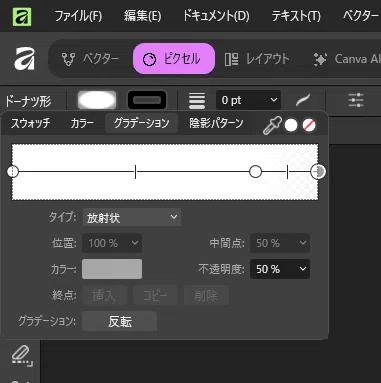Click the 挿入 button

coord(104,295)
